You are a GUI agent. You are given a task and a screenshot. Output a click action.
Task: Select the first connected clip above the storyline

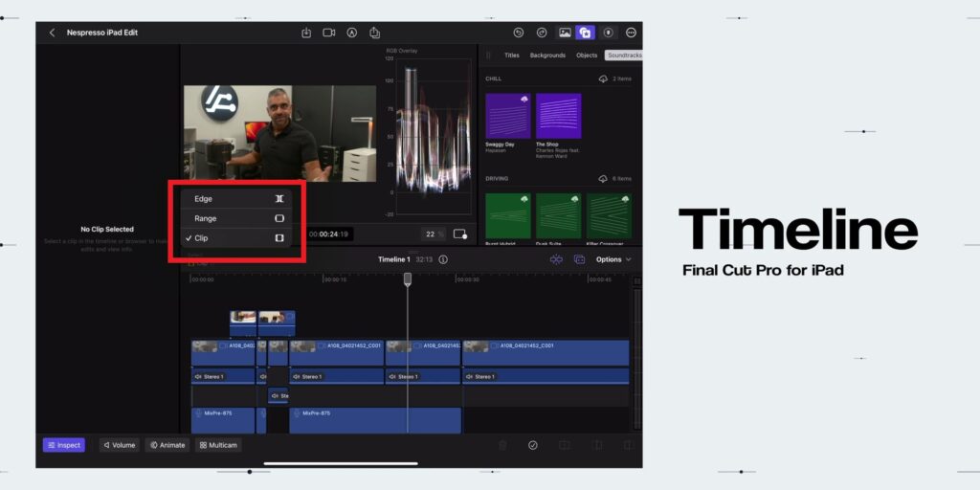[243, 323]
